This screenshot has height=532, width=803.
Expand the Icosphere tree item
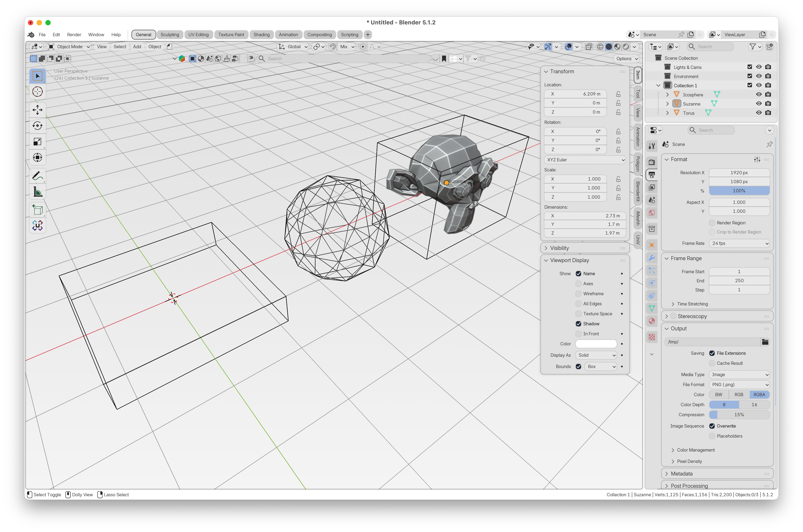point(667,95)
